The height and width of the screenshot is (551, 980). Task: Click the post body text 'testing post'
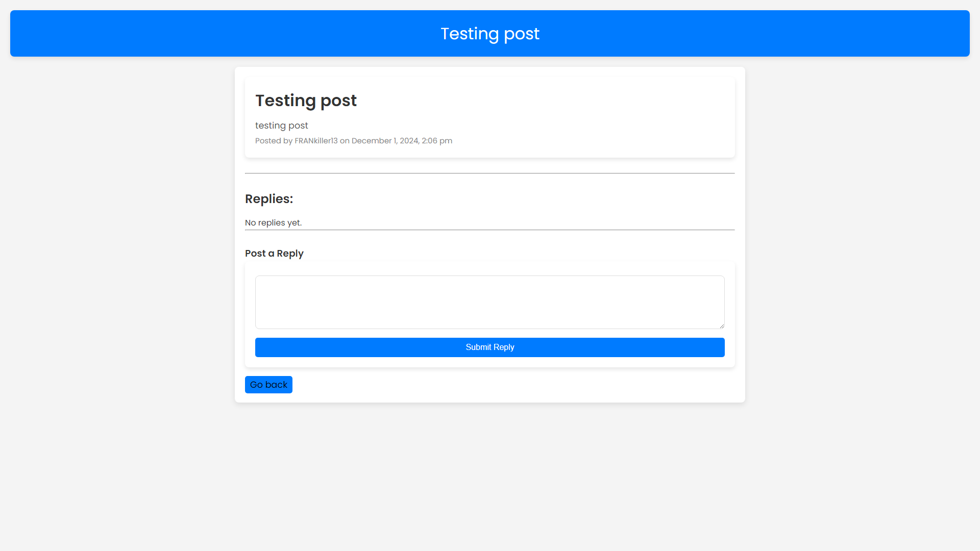coord(281,126)
